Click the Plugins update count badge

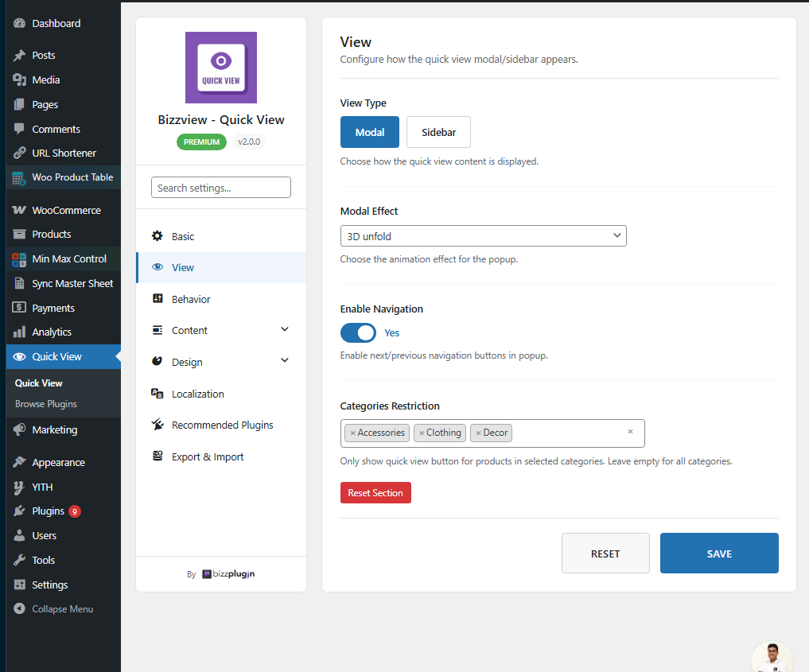[x=75, y=511]
